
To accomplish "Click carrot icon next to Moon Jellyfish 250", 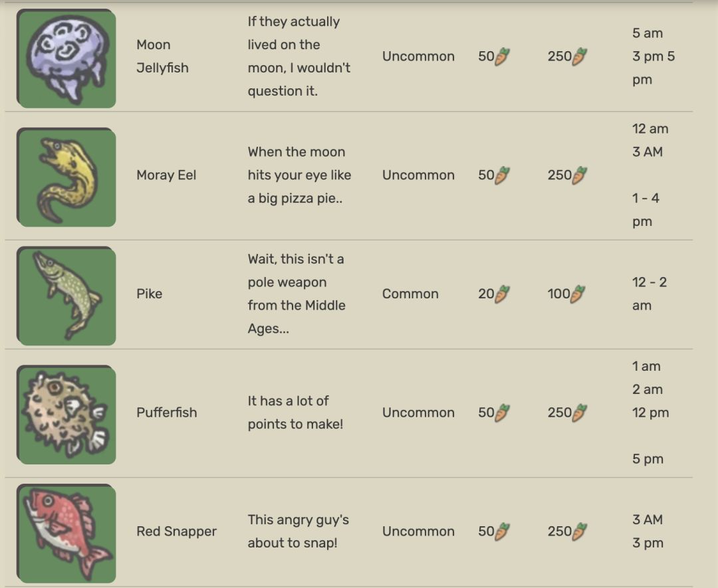I will (x=580, y=56).
